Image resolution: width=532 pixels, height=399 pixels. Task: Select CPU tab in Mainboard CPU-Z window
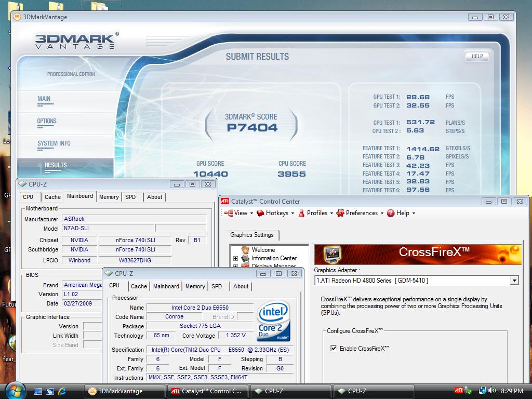pos(28,197)
